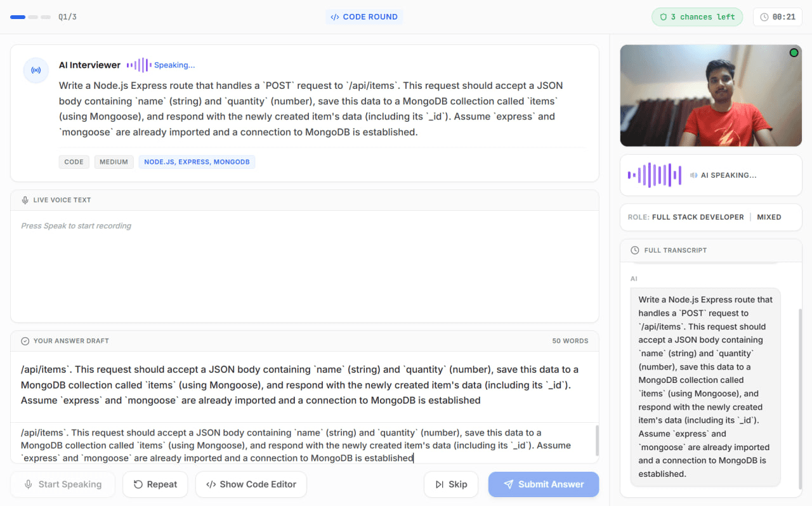
Task: Click the MEDIUM difficulty tag
Action: coord(114,162)
